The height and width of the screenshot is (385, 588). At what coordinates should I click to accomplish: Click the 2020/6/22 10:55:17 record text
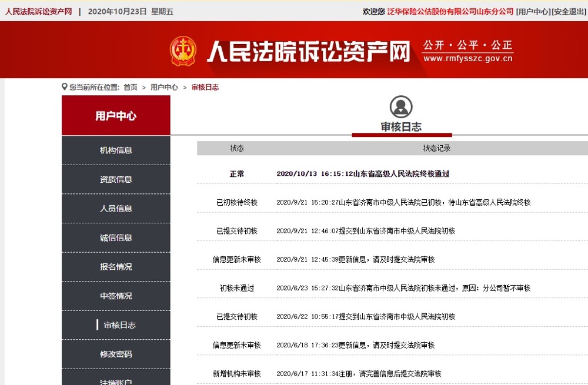pyautogui.click(x=366, y=316)
